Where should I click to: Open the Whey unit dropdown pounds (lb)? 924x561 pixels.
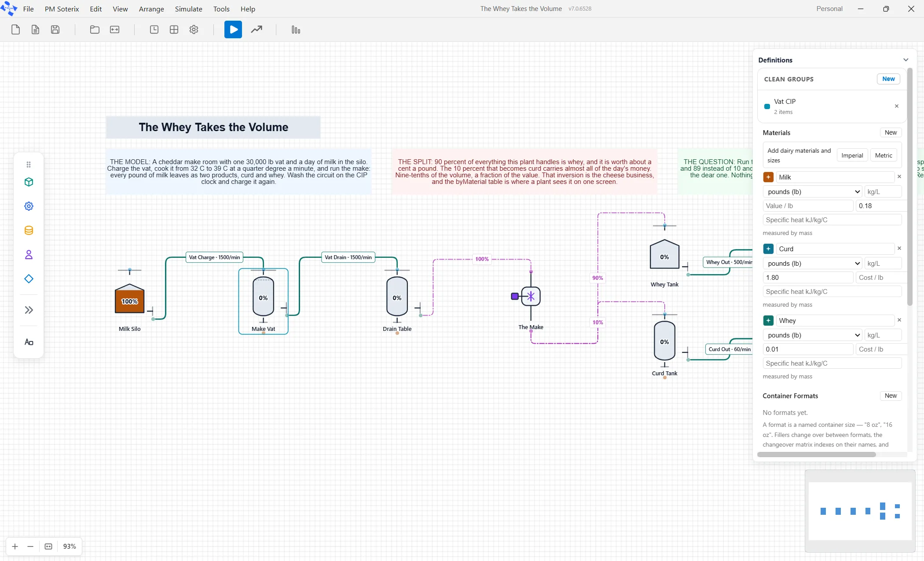point(813,335)
